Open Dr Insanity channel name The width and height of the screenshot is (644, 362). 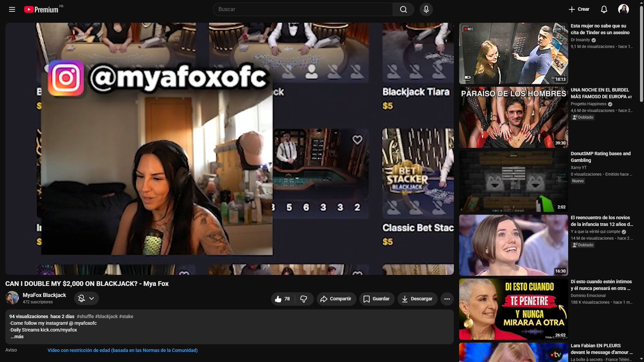pyautogui.click(x=580, y=40)
